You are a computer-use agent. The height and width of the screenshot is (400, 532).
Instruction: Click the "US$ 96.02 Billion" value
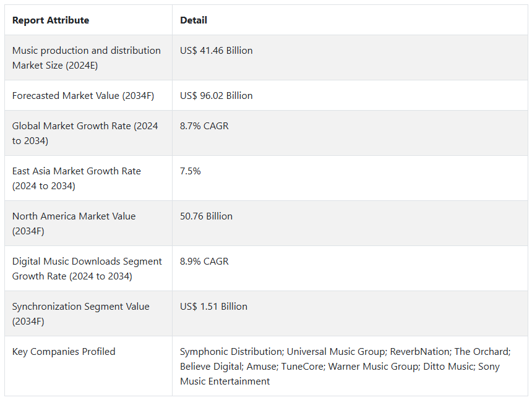[217, 96]
